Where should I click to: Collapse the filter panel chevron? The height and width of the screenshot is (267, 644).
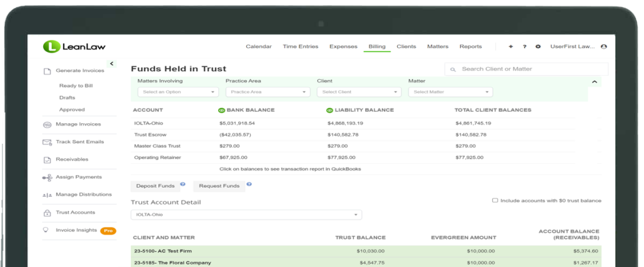pyautogui.click(x=594, y=82)
